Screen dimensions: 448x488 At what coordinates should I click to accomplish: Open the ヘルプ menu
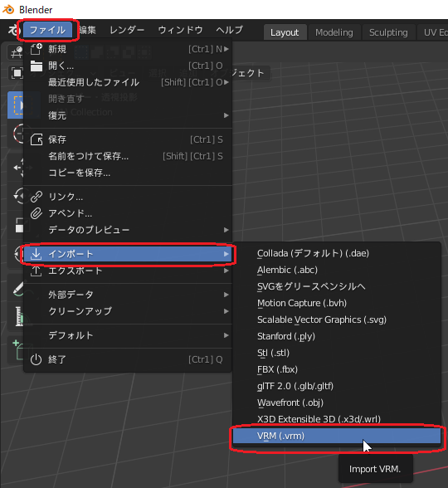[229, 30]
